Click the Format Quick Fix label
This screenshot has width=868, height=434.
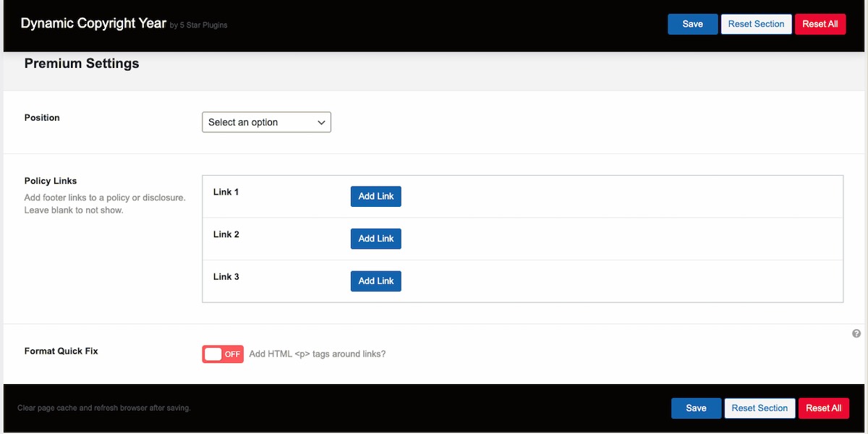pos(61,351)
